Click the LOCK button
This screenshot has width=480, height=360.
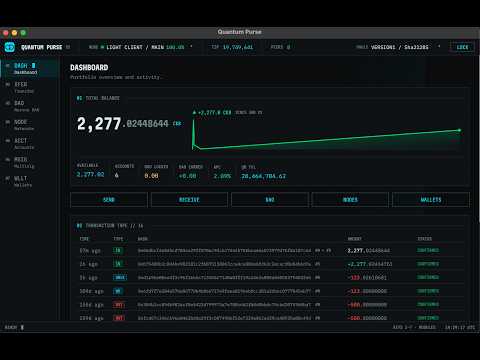tap(462, 47)
